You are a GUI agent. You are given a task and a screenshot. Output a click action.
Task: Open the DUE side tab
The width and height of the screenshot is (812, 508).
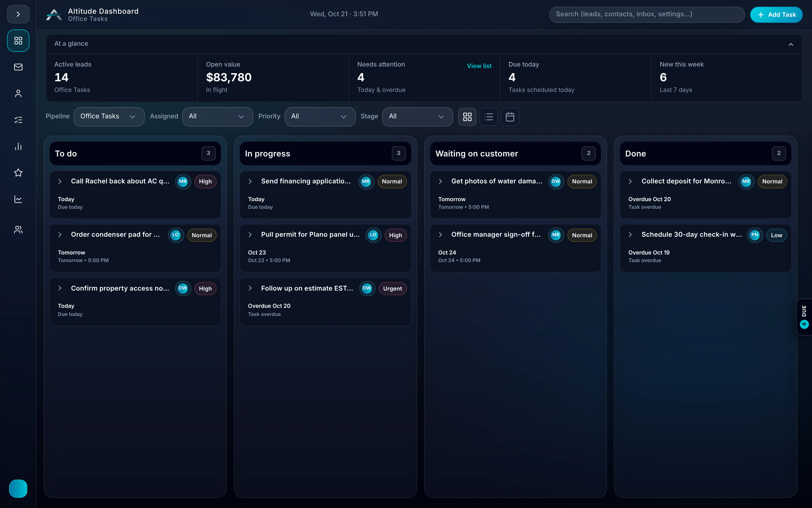[804, 317]
